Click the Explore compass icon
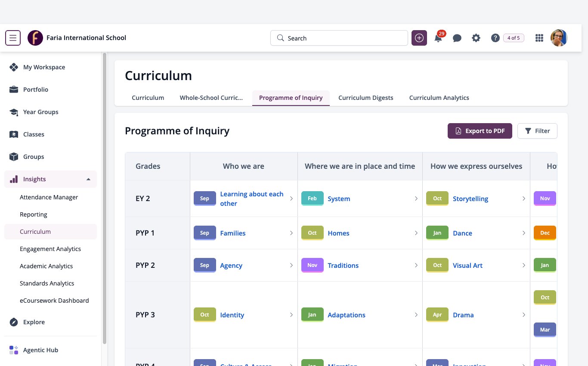The image size is (588, 366). (x=14, y=322)
